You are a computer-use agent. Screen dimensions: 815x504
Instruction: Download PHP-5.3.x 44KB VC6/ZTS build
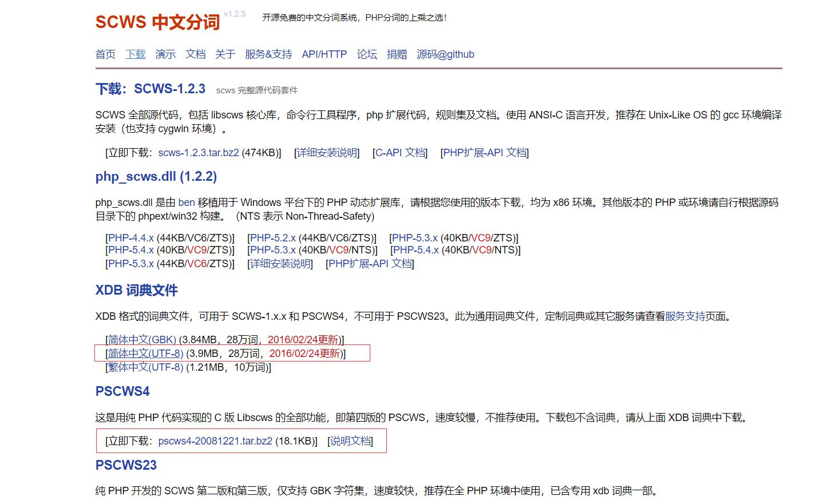[131, 264]
